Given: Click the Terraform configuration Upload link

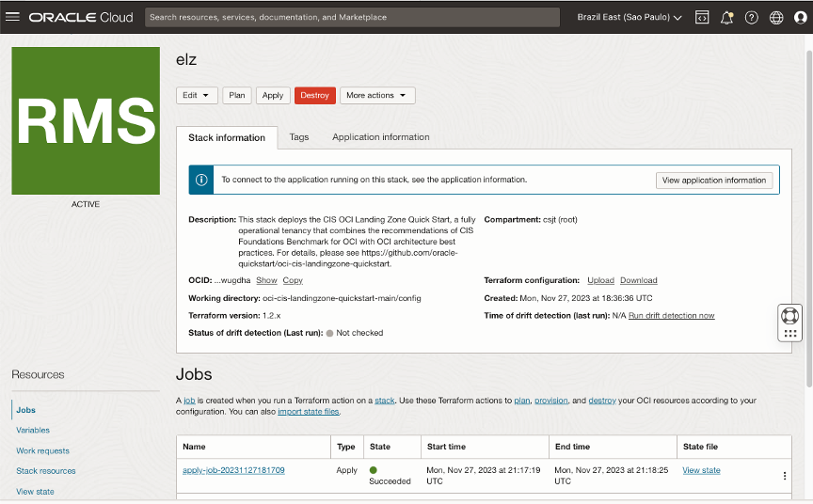Looking at the screenshot, I should [x=600, y=280].
